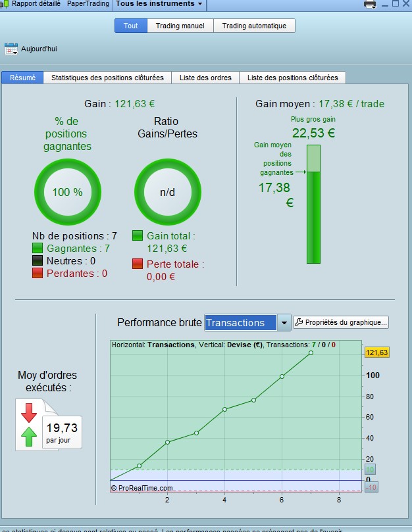Maximize the report window

[x=396, y=4]
